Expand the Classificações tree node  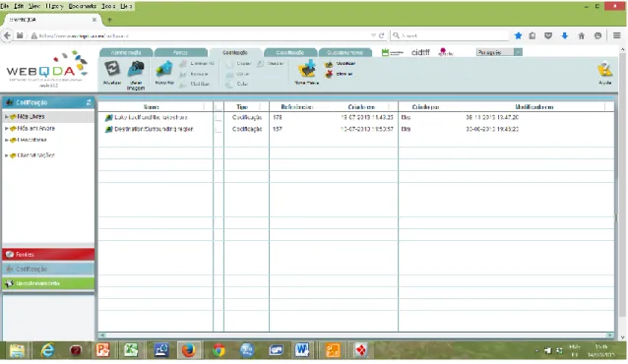(x=7, y=155)
